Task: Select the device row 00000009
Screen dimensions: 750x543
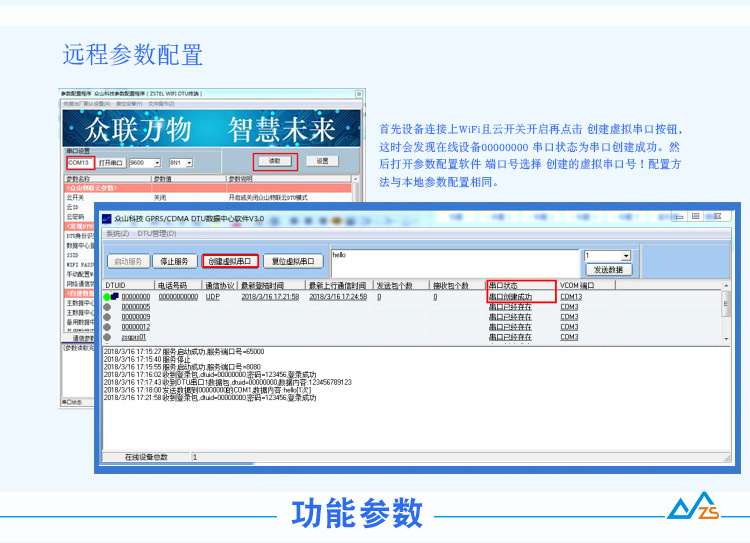Action: click(x=412, y=317)
